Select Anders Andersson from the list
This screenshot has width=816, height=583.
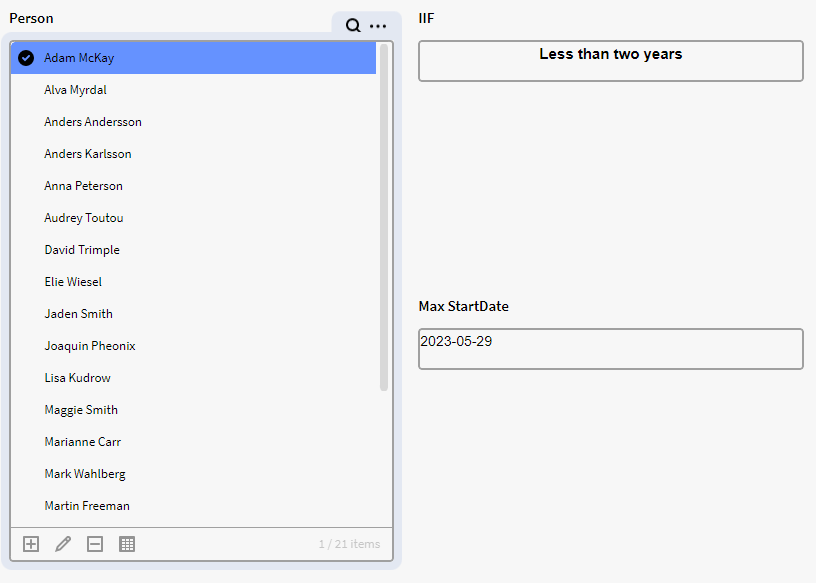93,122
